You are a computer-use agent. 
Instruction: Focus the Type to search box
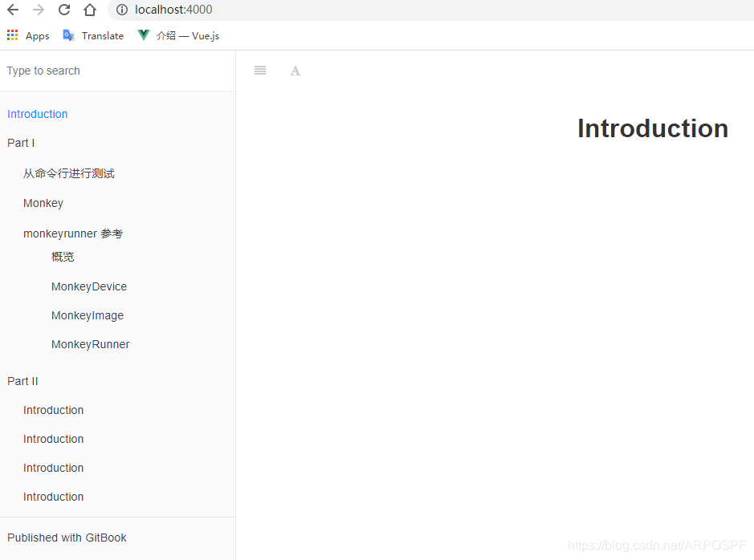pyautogui.click(x=117, y=71)
